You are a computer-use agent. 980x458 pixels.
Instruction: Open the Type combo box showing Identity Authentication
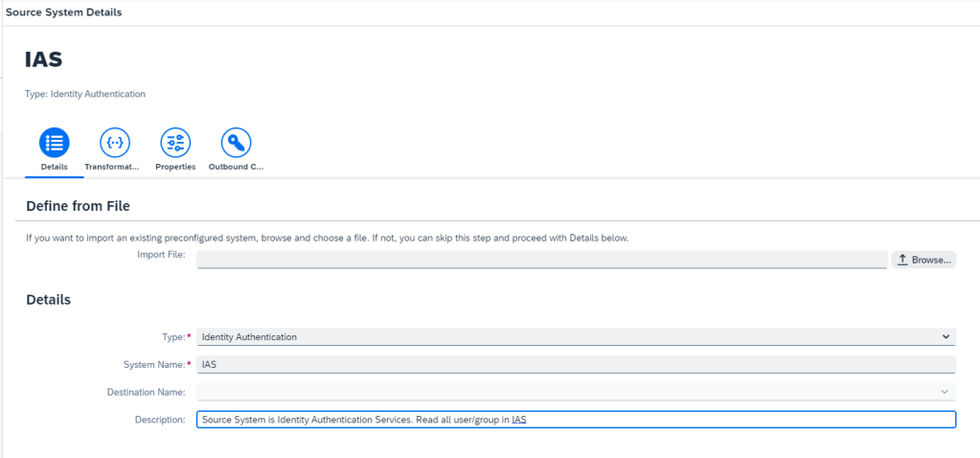(565, 337)
